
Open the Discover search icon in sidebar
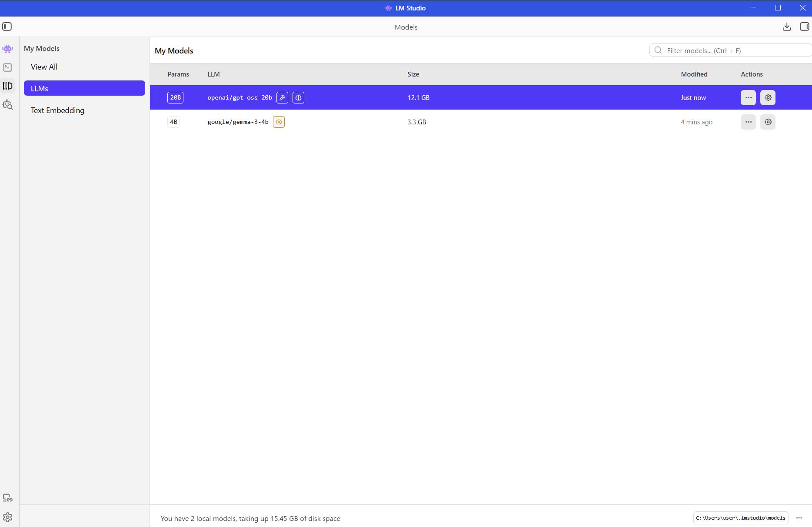click(7, 105)
